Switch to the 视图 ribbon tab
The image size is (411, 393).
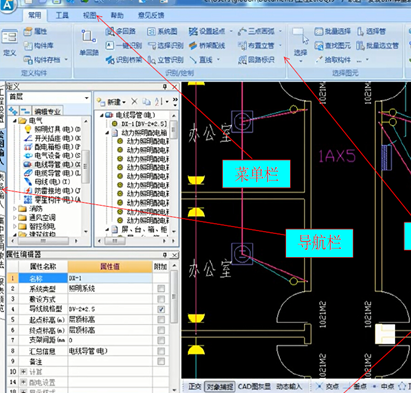[89, 15]
